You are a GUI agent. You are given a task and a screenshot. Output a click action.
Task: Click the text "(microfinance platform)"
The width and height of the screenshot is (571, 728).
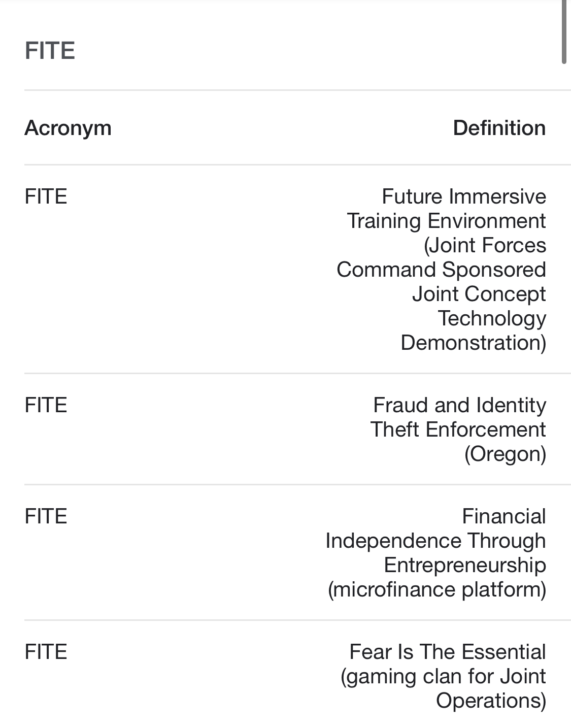437,589
